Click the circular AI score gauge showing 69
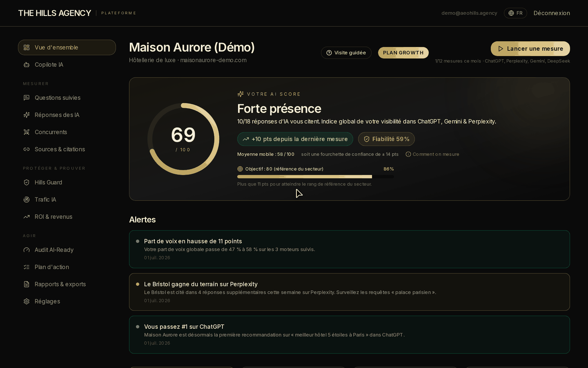The height and width of the screenshot is (368, 588). [183, 139]
